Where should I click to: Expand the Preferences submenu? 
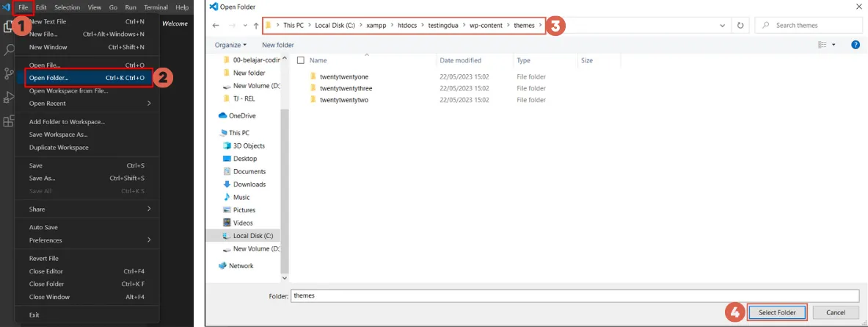(149, 240)
